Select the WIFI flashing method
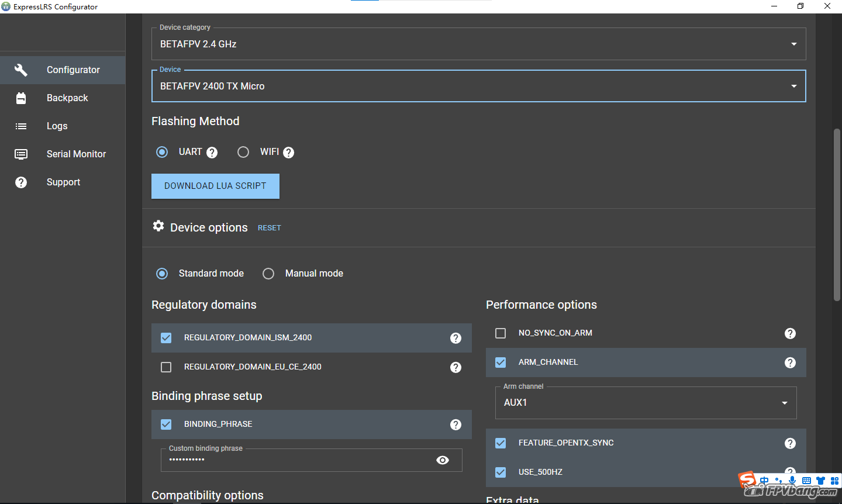 pyautogui.click(x=243, y=152)
